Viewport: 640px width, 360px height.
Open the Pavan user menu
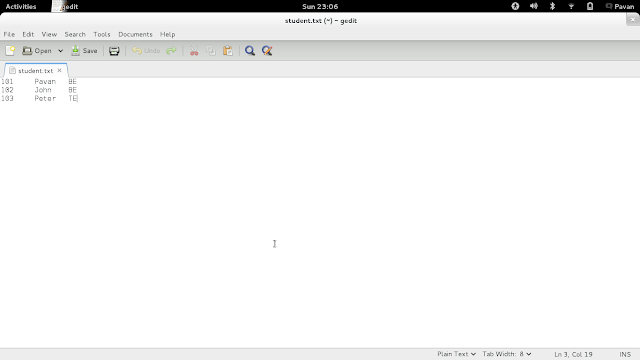pyautogui.click(x=620, y=6)
